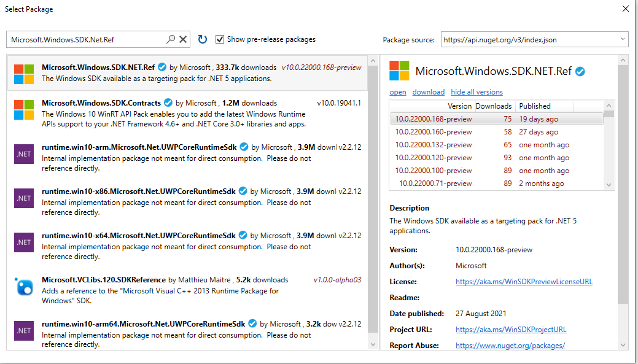Click verified badge beside runtime.win10-x64.Microsoft.Net.UWPCoreRuntimeSdk
The height and width of the screenshot is (364, 638).
pos(243,235)
